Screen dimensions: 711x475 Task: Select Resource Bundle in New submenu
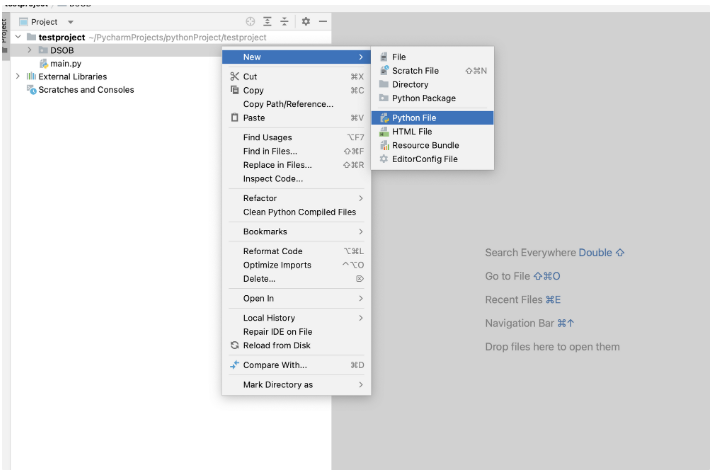(x=433, y=145)
